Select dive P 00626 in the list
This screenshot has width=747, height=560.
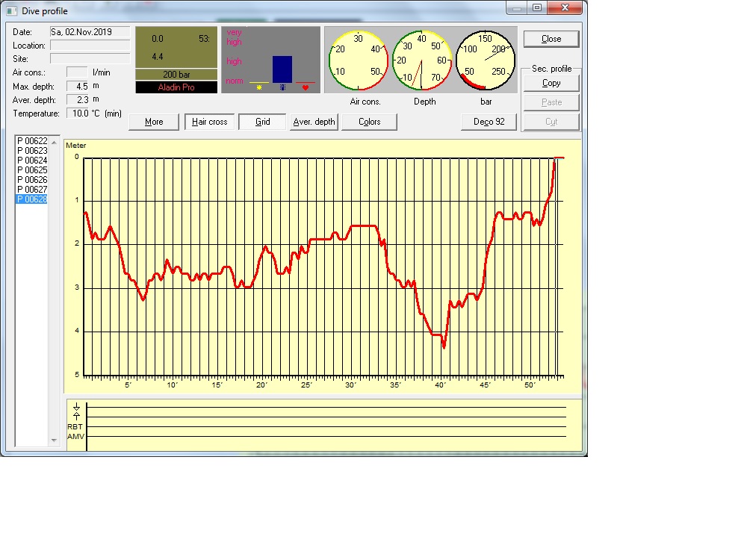[32, 180]
